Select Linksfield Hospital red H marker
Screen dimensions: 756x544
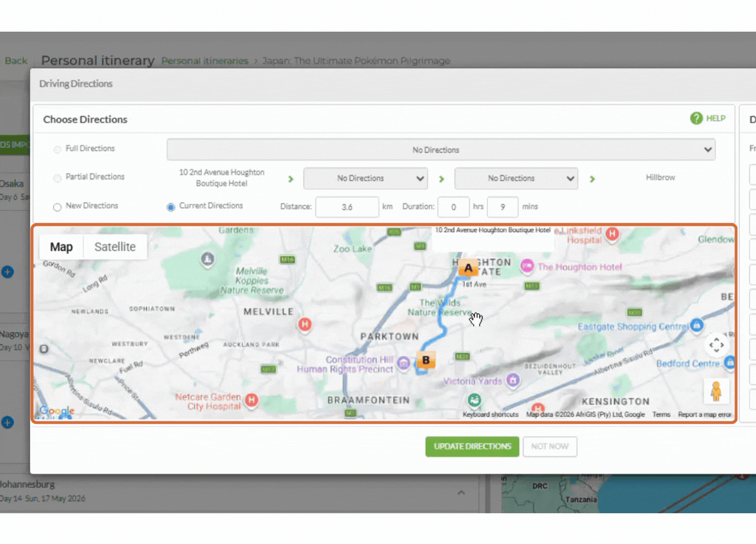pyautogui.click(x=612, y=234)
